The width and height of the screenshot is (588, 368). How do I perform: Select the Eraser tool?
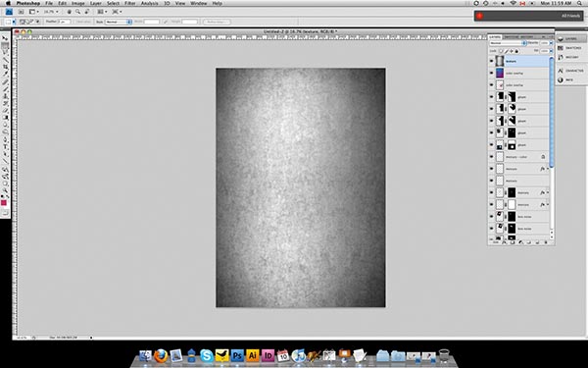[x=5, y=111]
